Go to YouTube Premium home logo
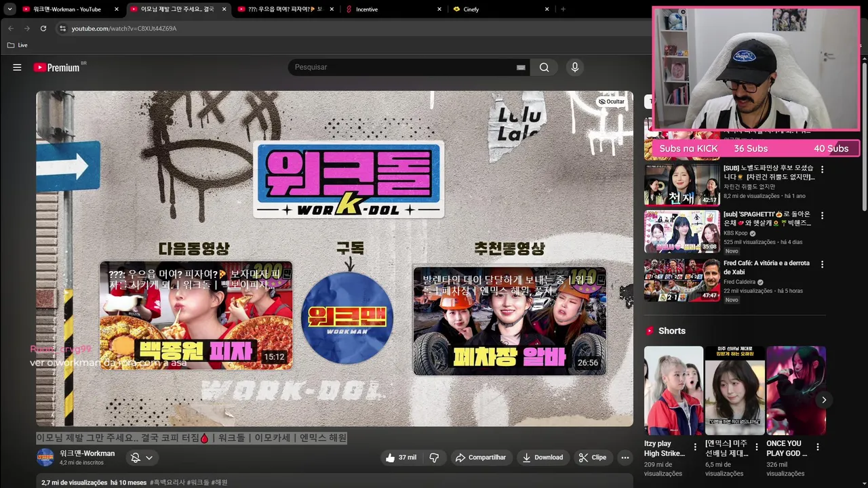Viewport: 868px width, 488px height. coord(57,67)
